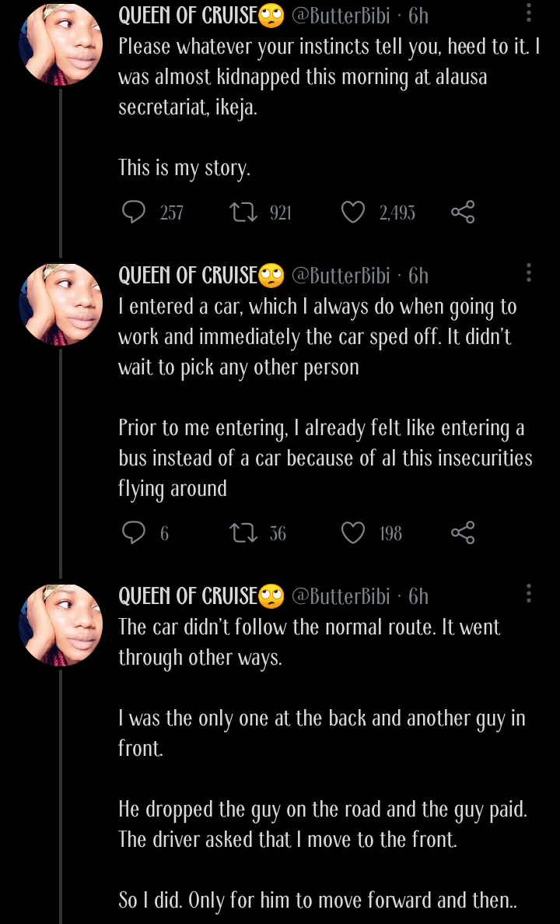Click 6h timestamp on the third tweet
This screenshot has width=560, height=924.
pos(418,596)
